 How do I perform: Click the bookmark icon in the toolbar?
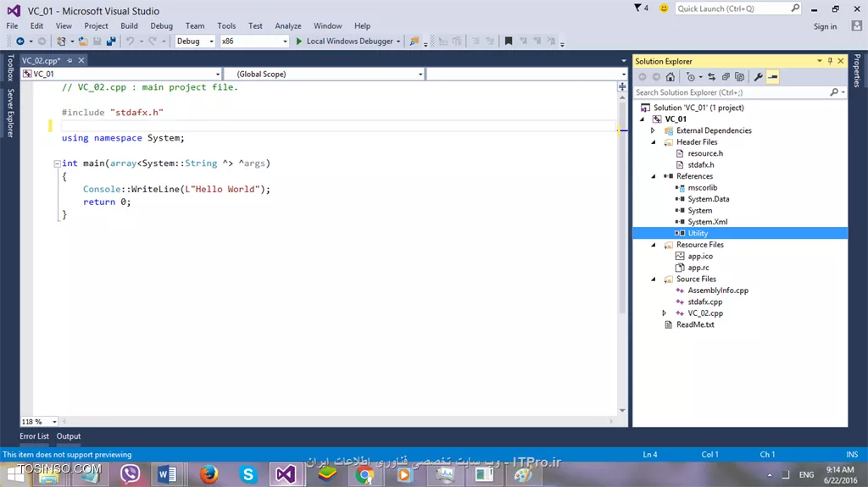click(x=508, y=41)
